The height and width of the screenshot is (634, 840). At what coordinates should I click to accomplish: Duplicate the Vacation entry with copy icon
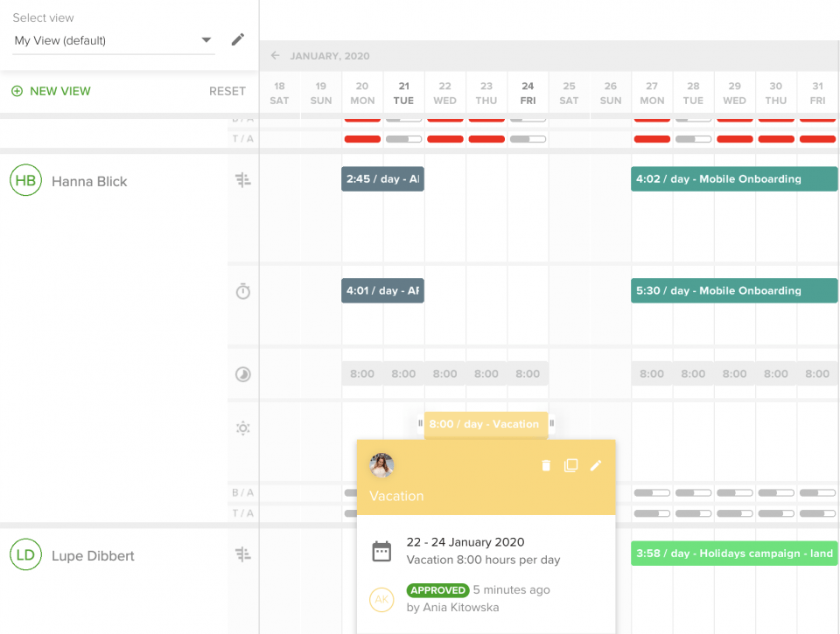(x=571, y=465)
